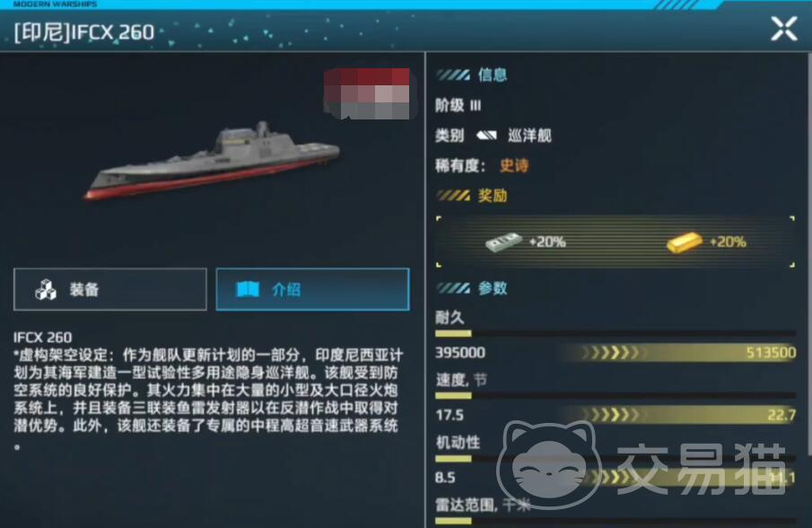Click the pixelated Indonesian flag image

(367, 93)
